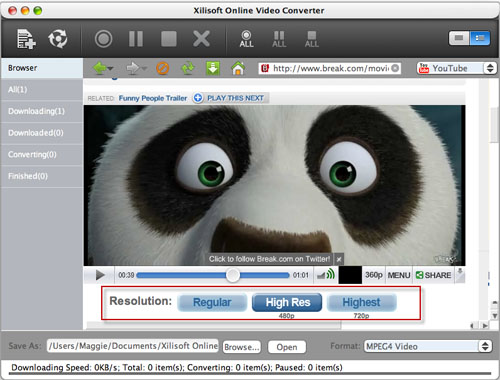Download the video with the green down arrow
Viewport: 500px width, 380px height.
click(213, 68)
